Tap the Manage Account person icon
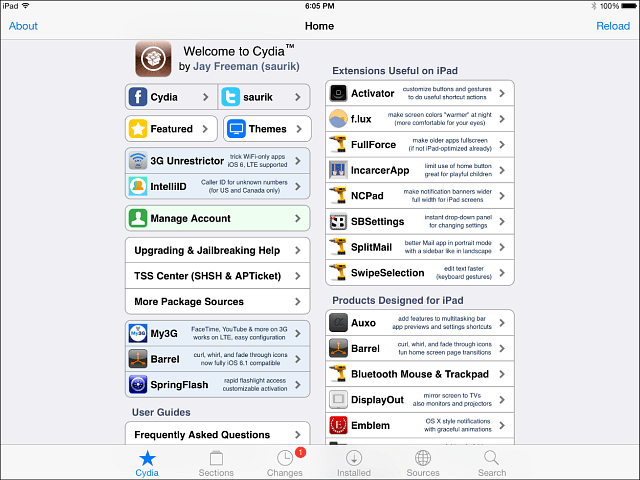This screenshot has height=480, width=640. coord(138,218)
